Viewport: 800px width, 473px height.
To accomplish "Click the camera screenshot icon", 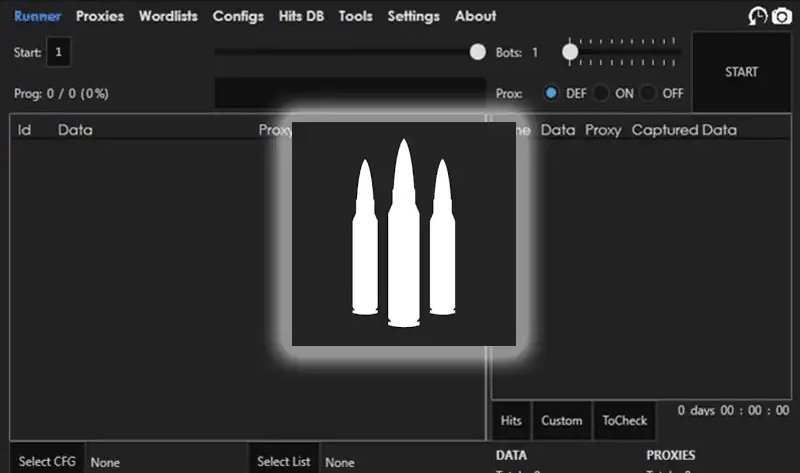I will click(782, 16).
